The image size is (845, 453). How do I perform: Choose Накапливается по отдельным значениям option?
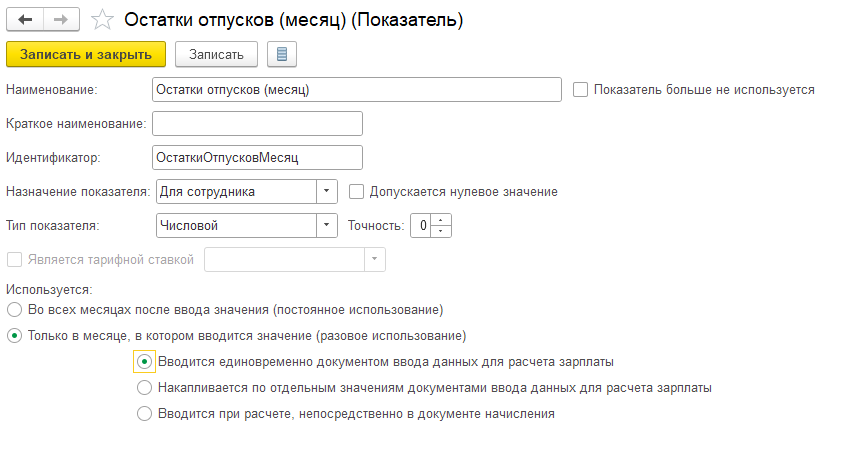point(144,387)
